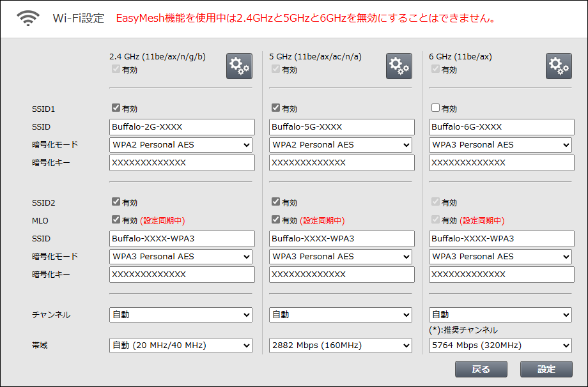
Task: Click the SSID2 row label
Action: [x=43, y=202]
